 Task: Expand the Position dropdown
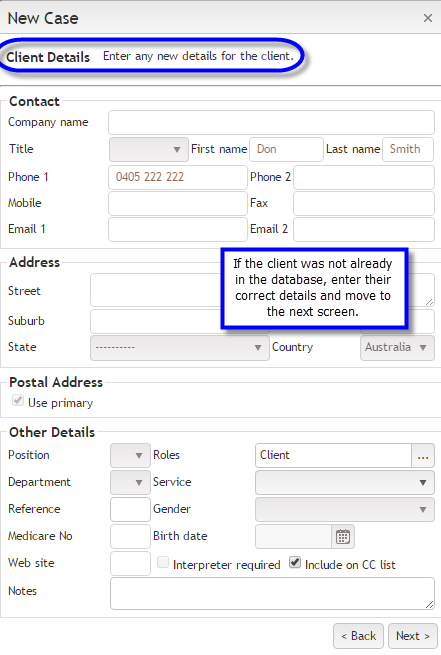coord(130,455)
